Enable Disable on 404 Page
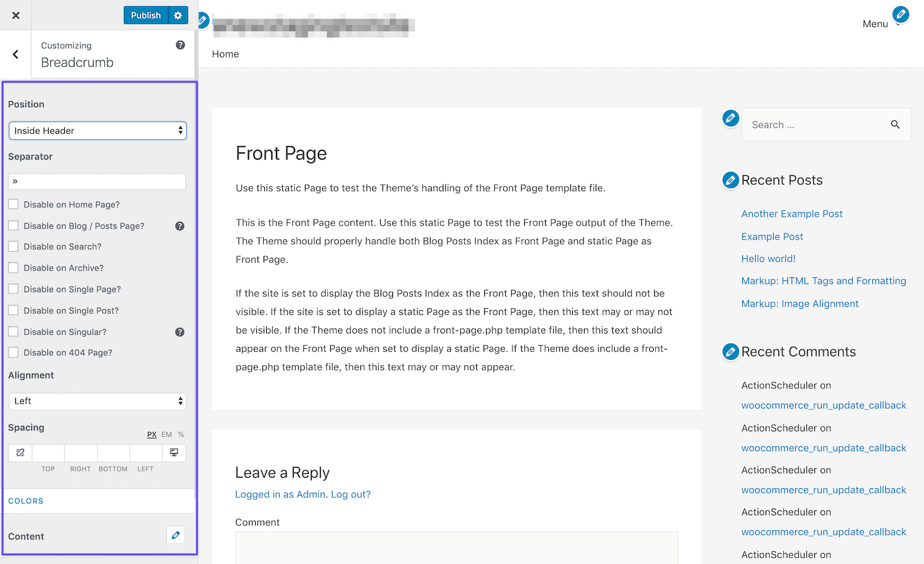 point(13,352)
